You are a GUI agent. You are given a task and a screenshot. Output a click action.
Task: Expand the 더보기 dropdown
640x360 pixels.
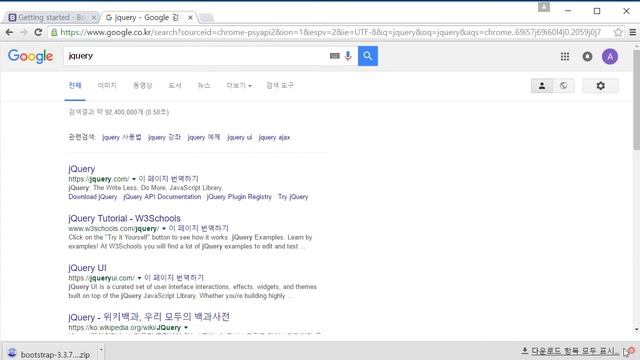[x=239, y=85]
